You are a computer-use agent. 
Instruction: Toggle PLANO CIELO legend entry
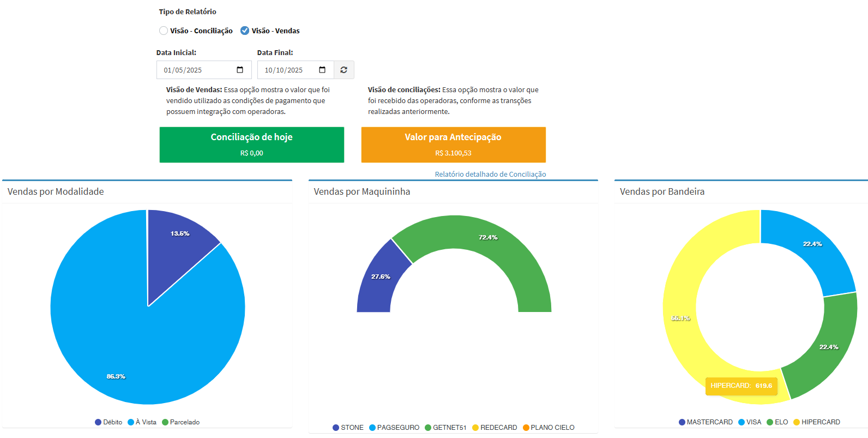[548, 428]
